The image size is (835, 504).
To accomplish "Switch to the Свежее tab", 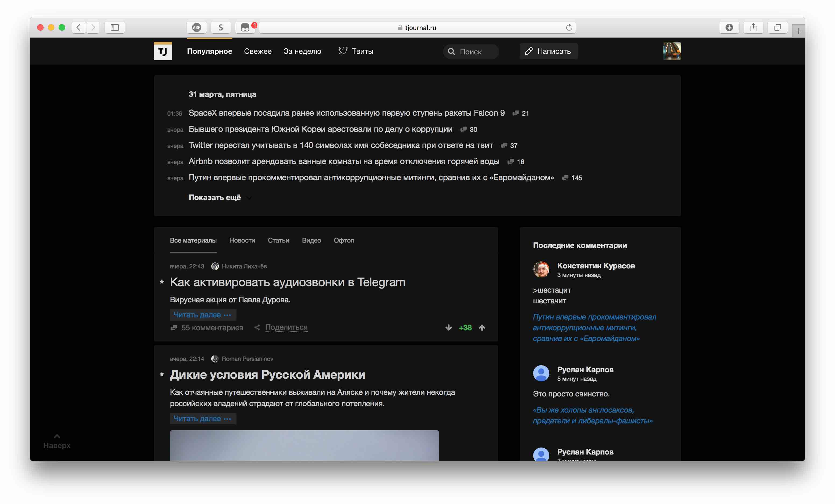I will pyautogui.click(x=257, y=51).
